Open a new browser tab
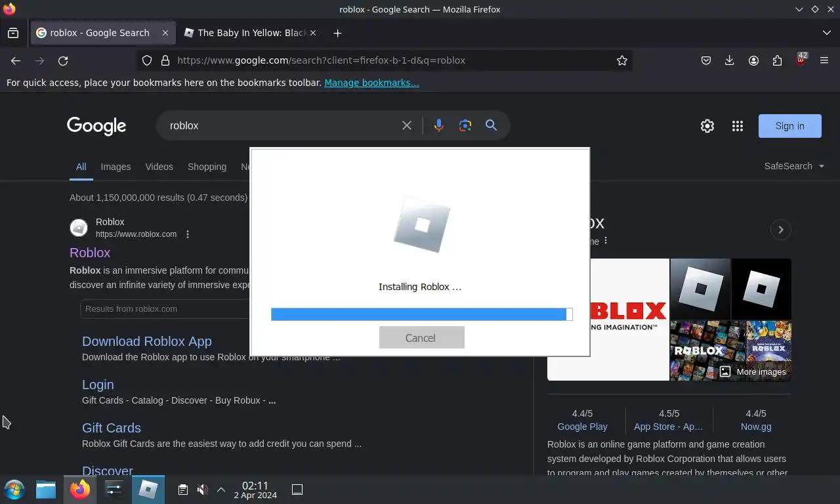Screen dimensions: 840x504 click(337, 33)
